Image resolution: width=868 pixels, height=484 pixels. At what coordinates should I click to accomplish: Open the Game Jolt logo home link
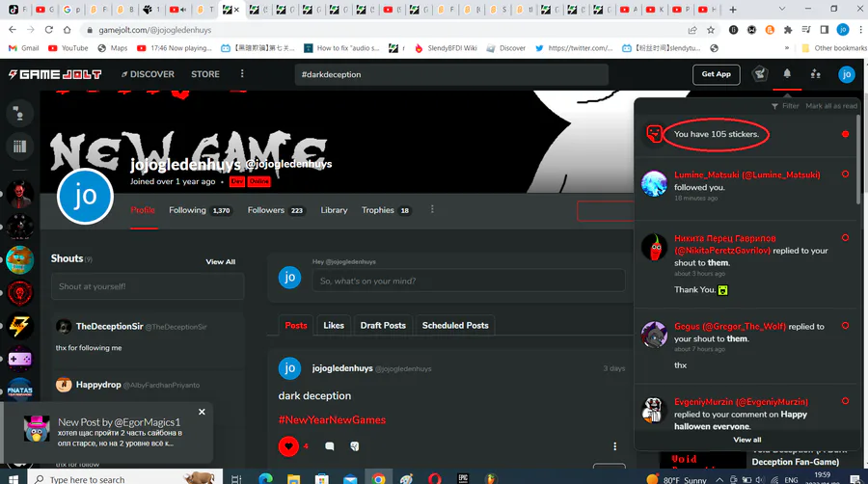click(x=55, y=74)
